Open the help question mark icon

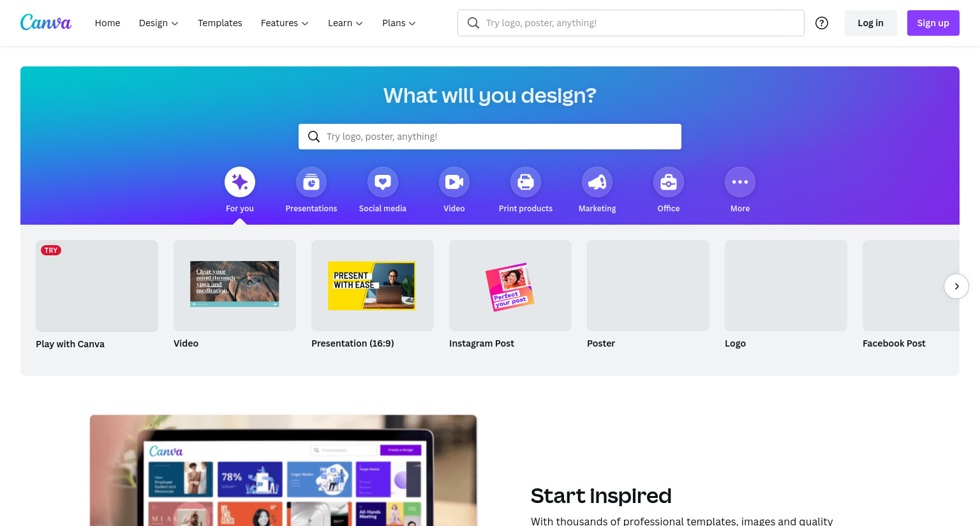pyautogui.click(x=822, y=23)
